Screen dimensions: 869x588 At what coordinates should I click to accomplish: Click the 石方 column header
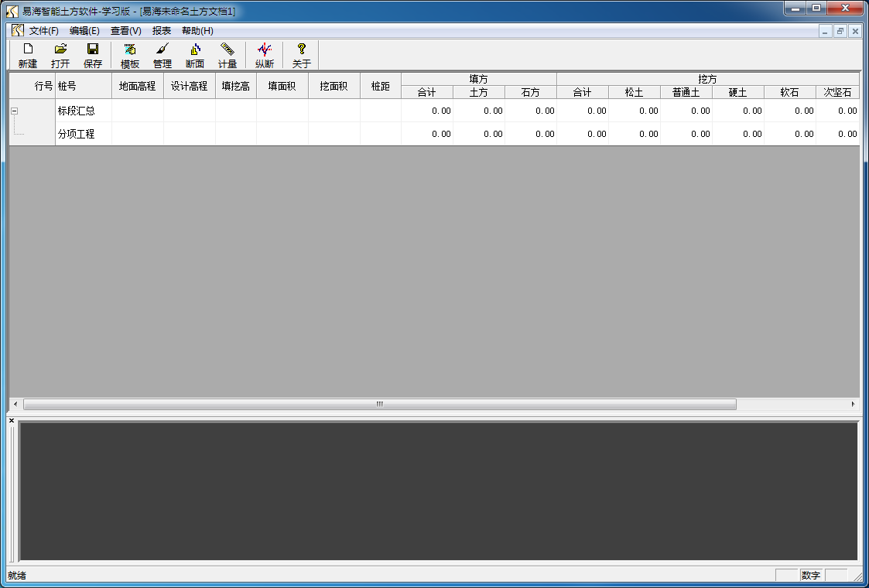[x=530, y=93]
